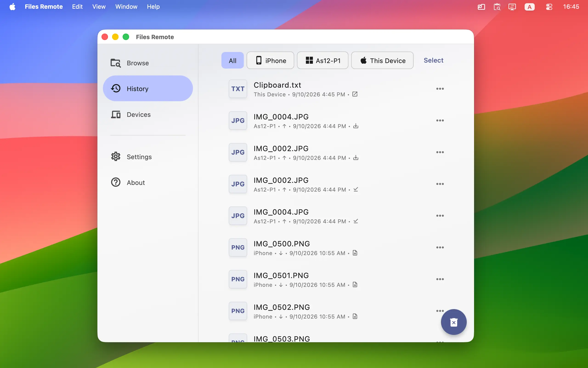The width and height of the screenshot is (588, 368).
Task: Open more options for first IMG_0002.JPG row
Action: click(440, 152)
